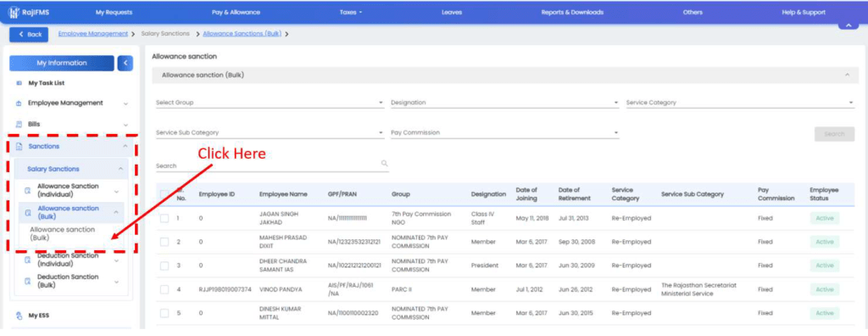Click the 'PARC II' group cell
The height and width of the screenshot is (336, 868).
click(x=403, y=289)
